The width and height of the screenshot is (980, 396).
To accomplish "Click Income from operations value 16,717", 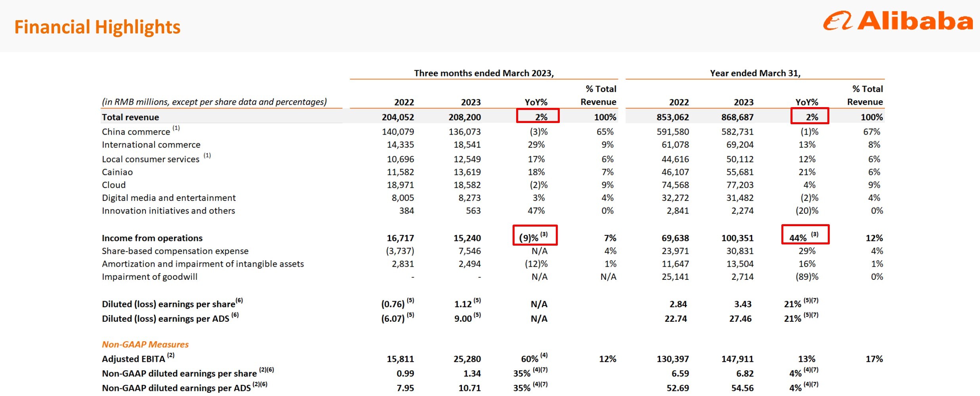I will 400,238.
